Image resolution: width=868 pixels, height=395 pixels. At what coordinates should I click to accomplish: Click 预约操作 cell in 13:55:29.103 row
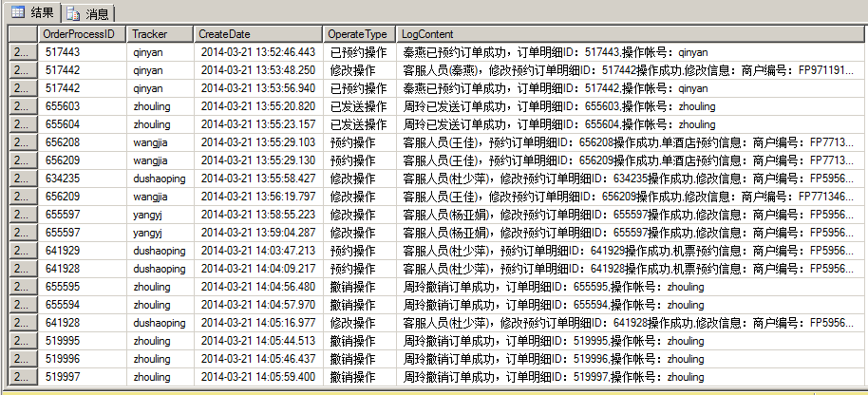point(360,142)
